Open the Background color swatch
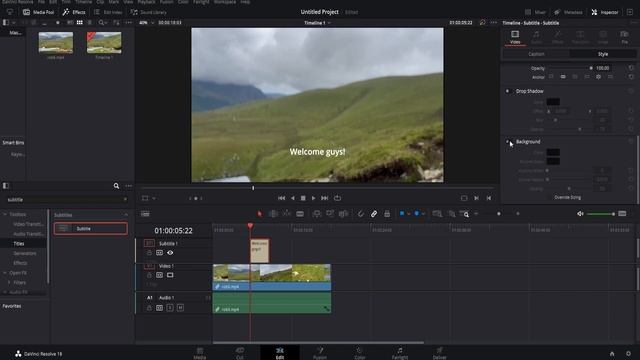This screenshot has height=360, width=640. (553, 152)
